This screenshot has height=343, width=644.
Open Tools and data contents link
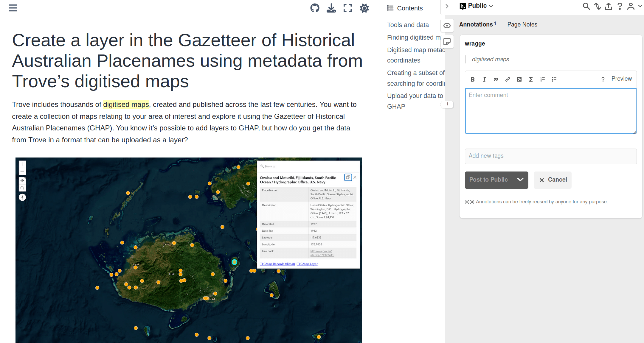408,25
